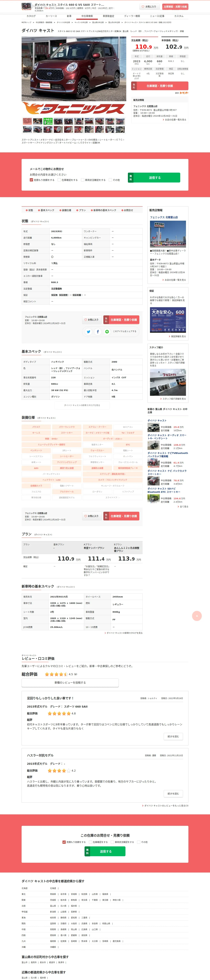Open the 車買取査定 navigation tab
The image size is (210, 980).
tap(108, 16)
